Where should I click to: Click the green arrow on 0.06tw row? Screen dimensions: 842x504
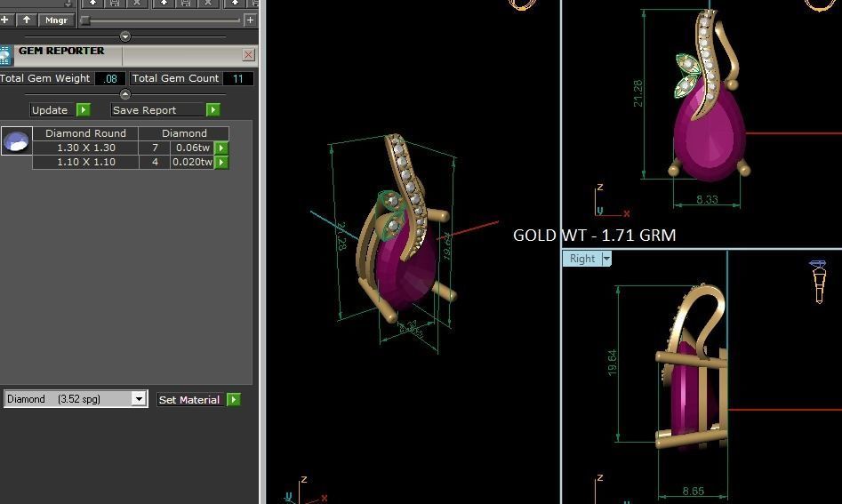(221, 148)
